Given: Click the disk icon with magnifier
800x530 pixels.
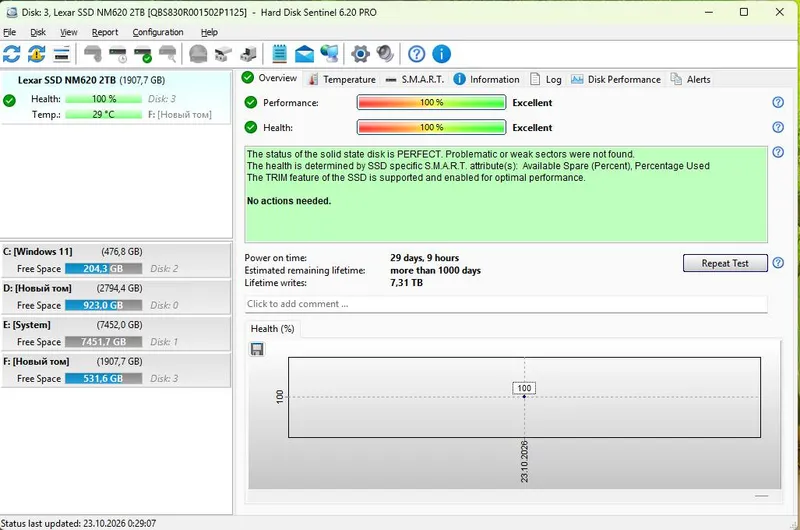Looking at the screenshot, I should pyautogui.click(x=168, y=54).
